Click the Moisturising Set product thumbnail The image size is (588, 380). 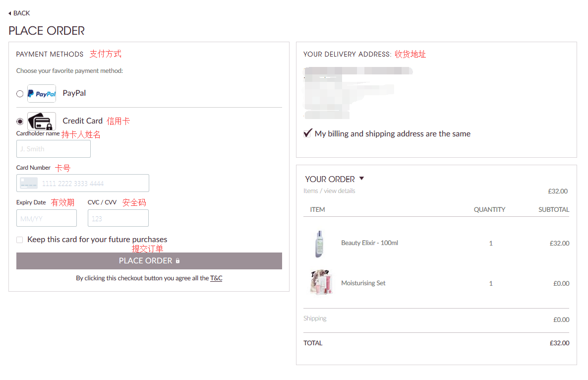[321, 283]
